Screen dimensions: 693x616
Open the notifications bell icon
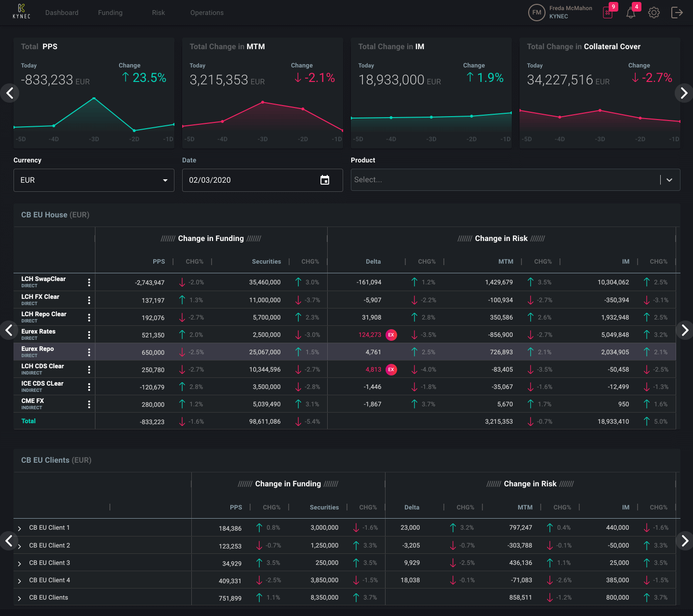point(630,13)
